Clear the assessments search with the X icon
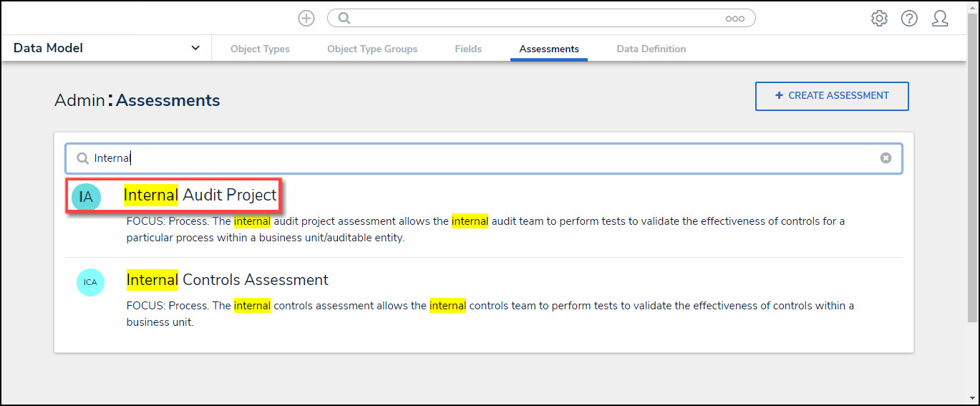Screen dimensions: 980x406 tap(886, 158)
